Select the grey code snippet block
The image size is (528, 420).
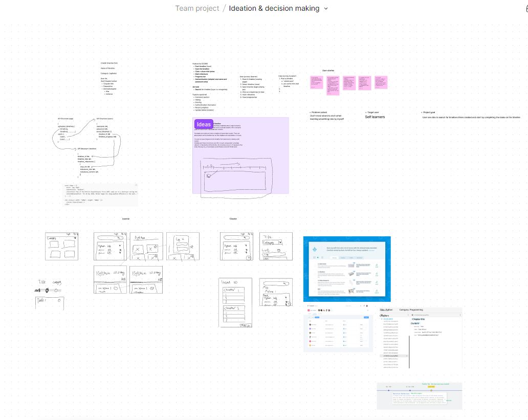pos(100,195)
